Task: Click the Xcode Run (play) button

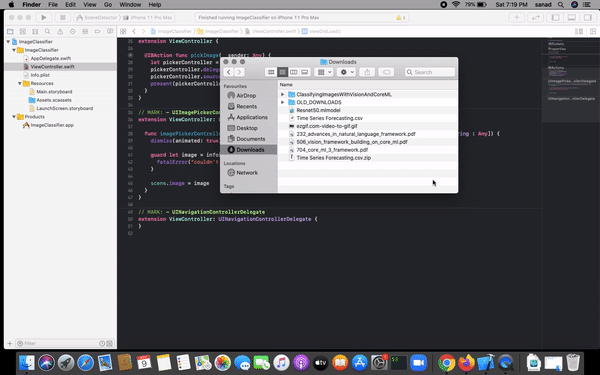Action: [44, 18]
